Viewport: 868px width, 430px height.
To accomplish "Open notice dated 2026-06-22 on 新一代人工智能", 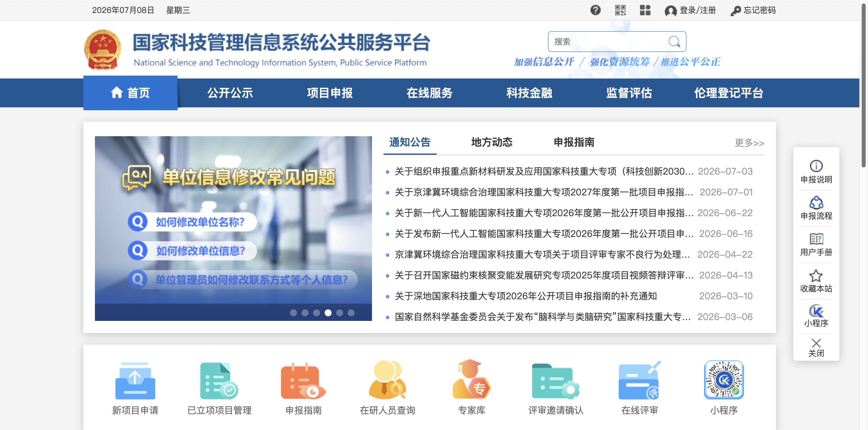I will click(x=544, y=213).
